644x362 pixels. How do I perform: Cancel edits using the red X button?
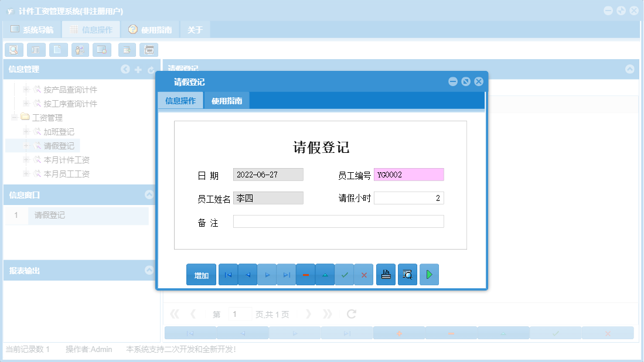(x=364, y=274)
